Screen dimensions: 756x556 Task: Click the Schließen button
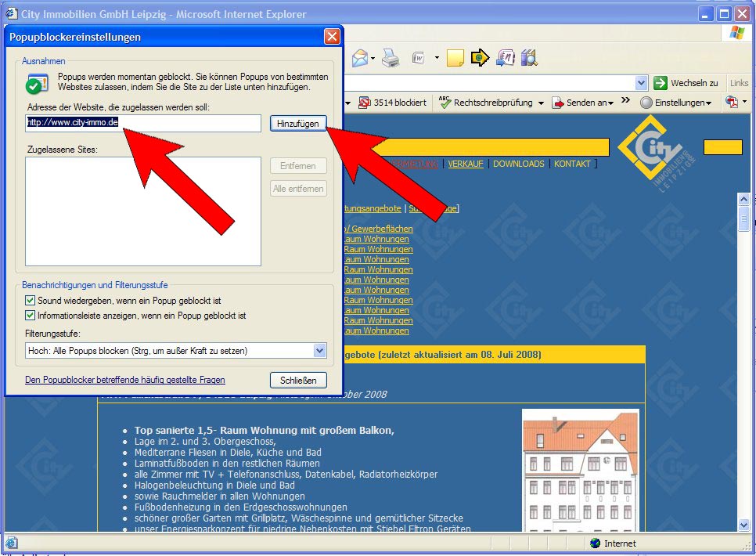(298, 381)
